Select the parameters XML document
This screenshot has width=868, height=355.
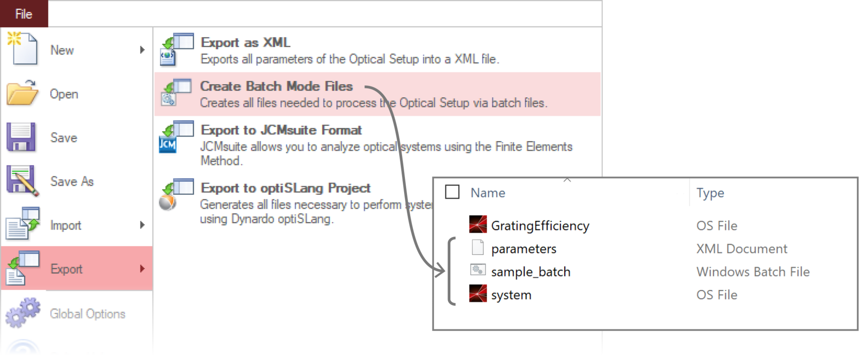pos(523,249)
